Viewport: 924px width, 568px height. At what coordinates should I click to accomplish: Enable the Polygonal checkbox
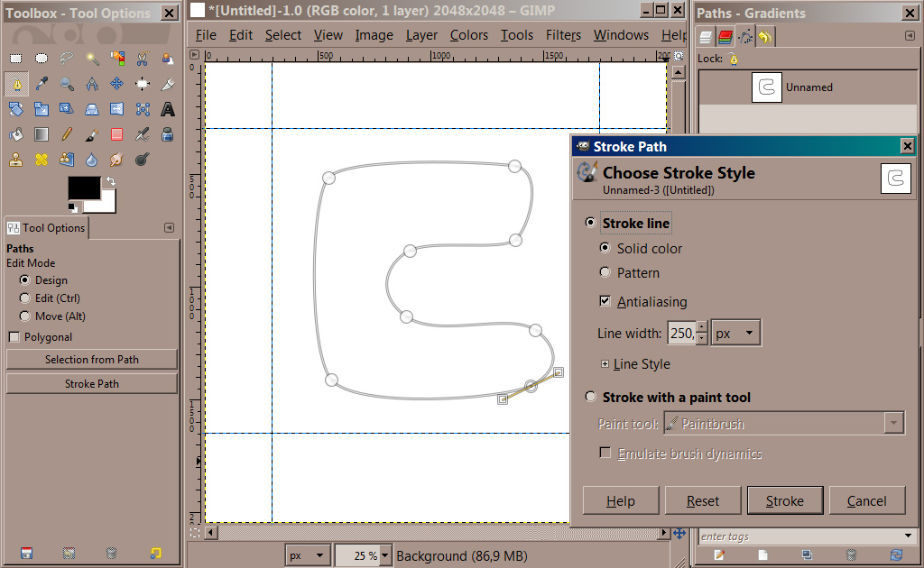(x=14, y=337)
